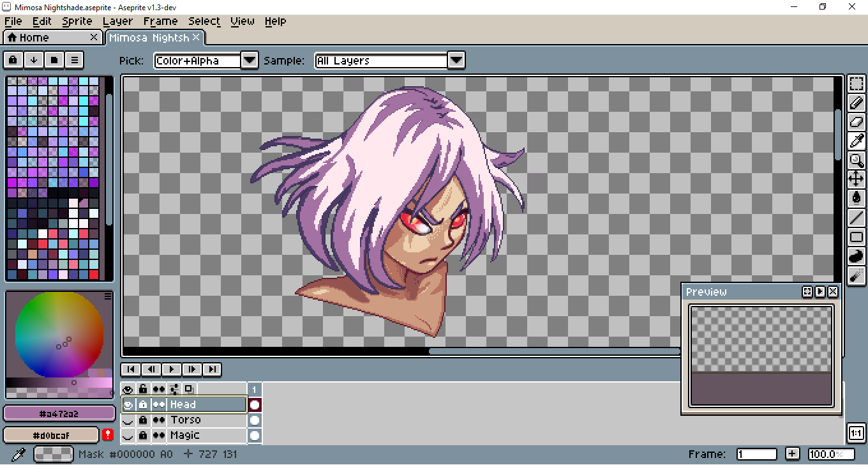Image resolution: width=868 pixels, height=465 pixels.
Task: Open the File menu
Action: (13, 21)
